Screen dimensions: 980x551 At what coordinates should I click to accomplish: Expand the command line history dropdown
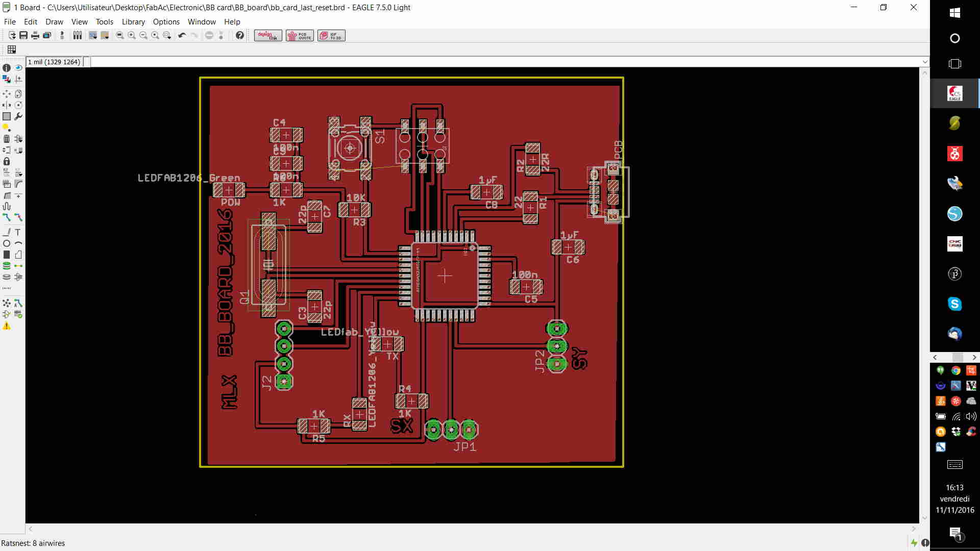[924, 62]
